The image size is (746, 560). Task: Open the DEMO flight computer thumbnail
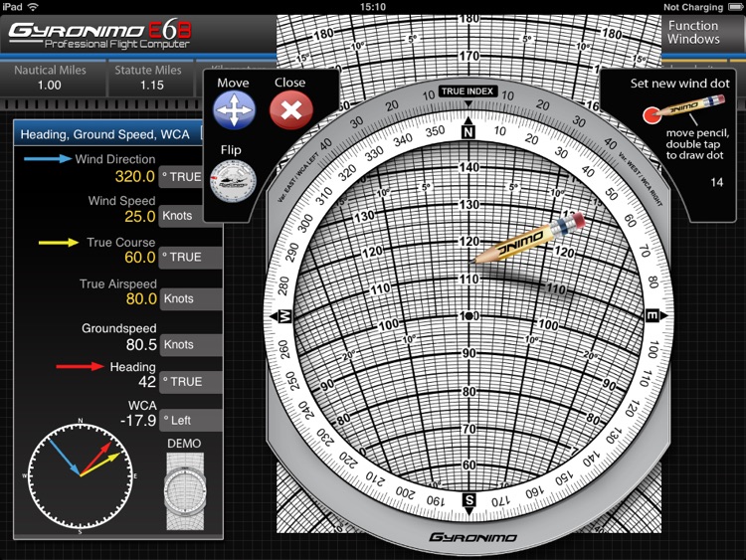pyautogui.click(x=185, y=491)
